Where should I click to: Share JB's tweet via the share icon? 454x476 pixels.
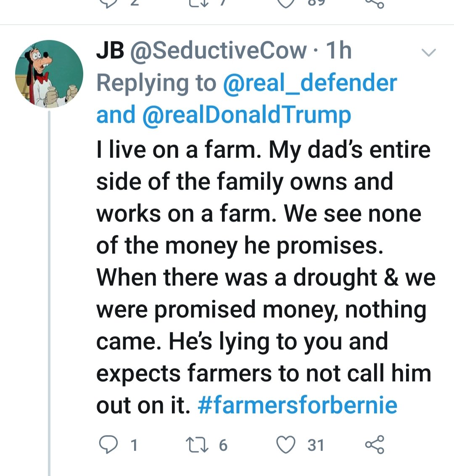coord(375,444)
